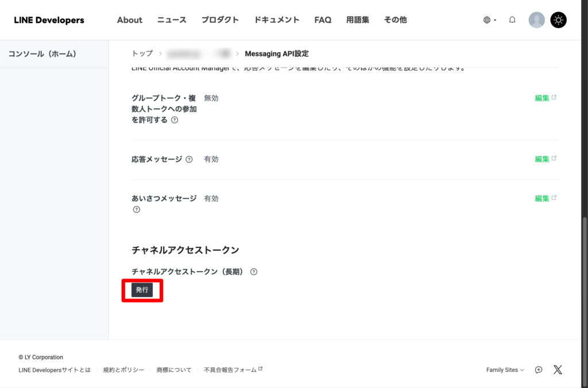
Task: Click the circular plus icon in footer
Action: point(539,370)
